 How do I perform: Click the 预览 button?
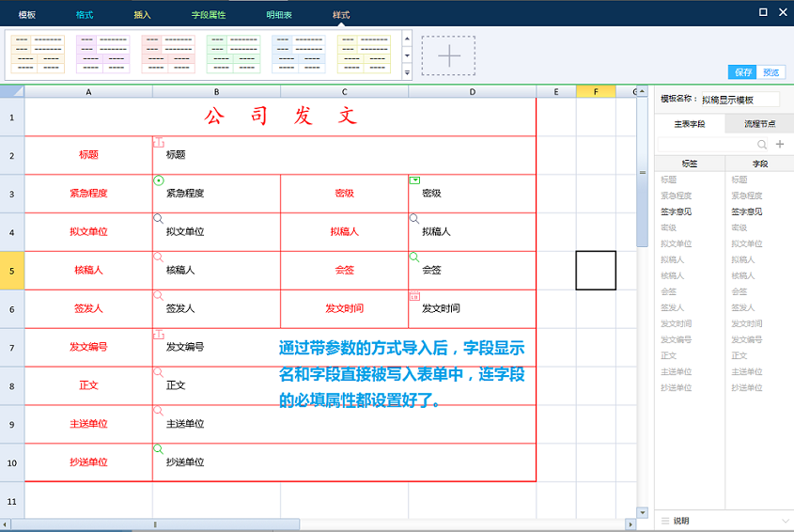click(x=771, y=72)
